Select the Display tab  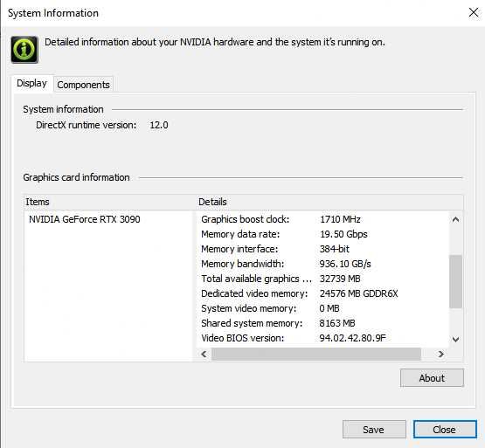31,83
